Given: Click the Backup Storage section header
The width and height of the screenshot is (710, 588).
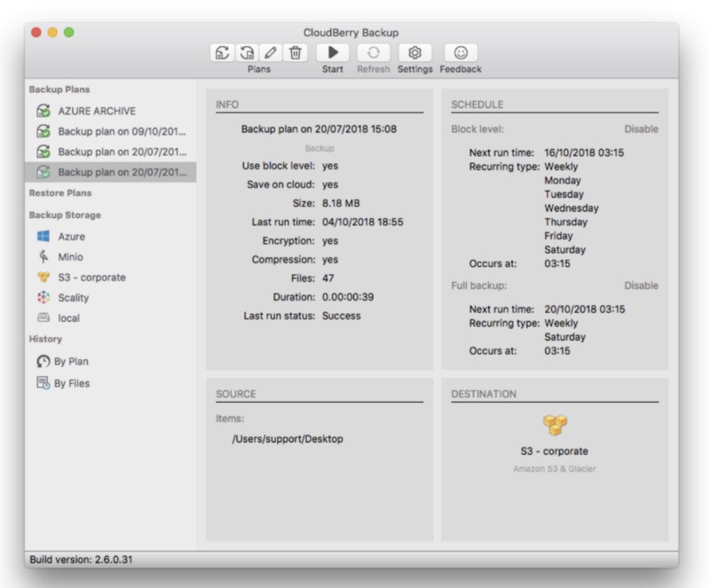Looking at the screenshot, I should 65,215.
